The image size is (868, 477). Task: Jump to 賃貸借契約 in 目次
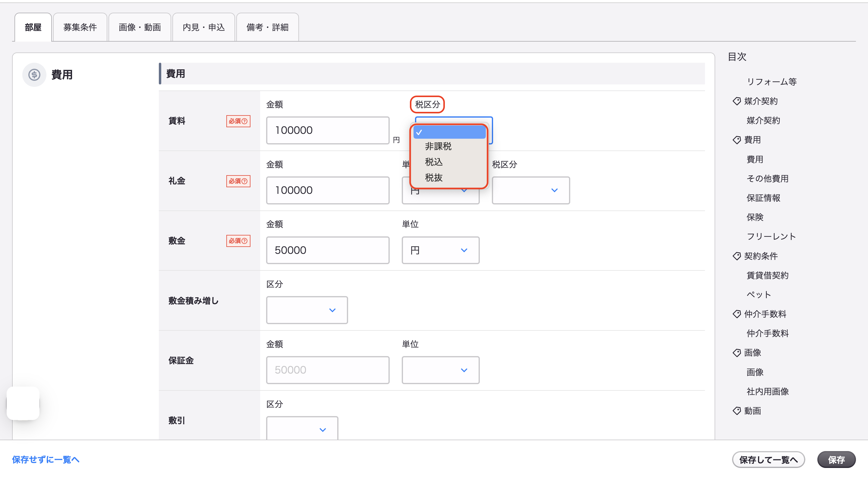[x=768, y=275]
